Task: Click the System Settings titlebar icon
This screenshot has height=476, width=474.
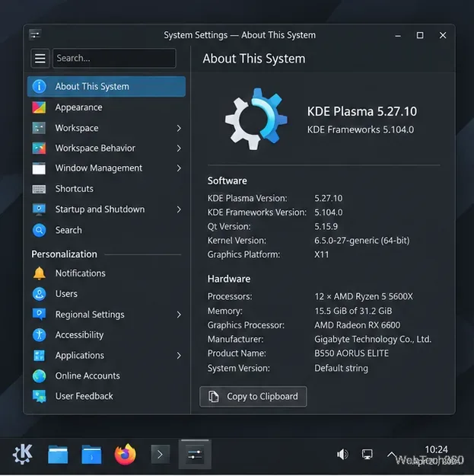Action: (x=35, y=34)
